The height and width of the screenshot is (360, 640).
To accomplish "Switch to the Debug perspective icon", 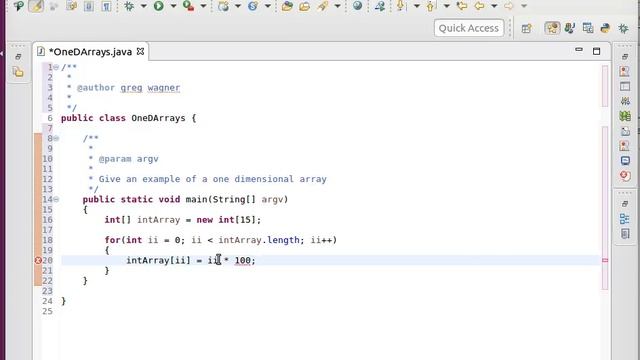I will (623, 28).
